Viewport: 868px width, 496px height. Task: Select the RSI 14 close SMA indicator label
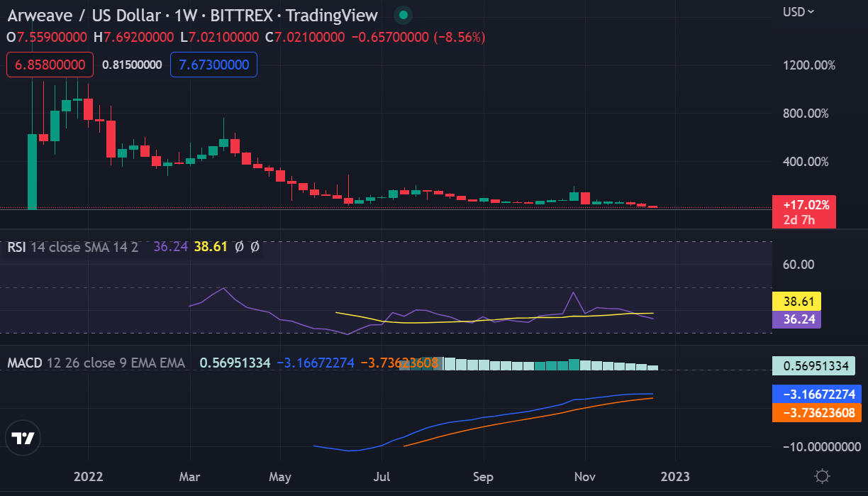tap(73, 247)
